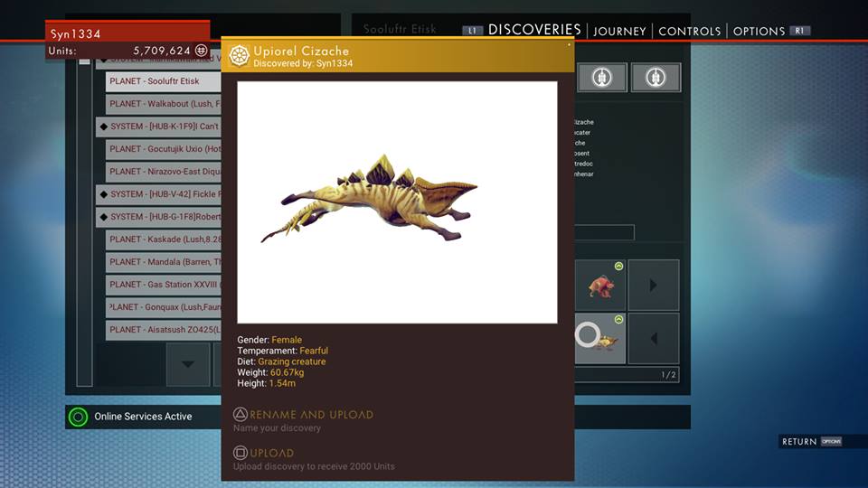Click the down arrow below discovery list

click(x=188, y=364)
